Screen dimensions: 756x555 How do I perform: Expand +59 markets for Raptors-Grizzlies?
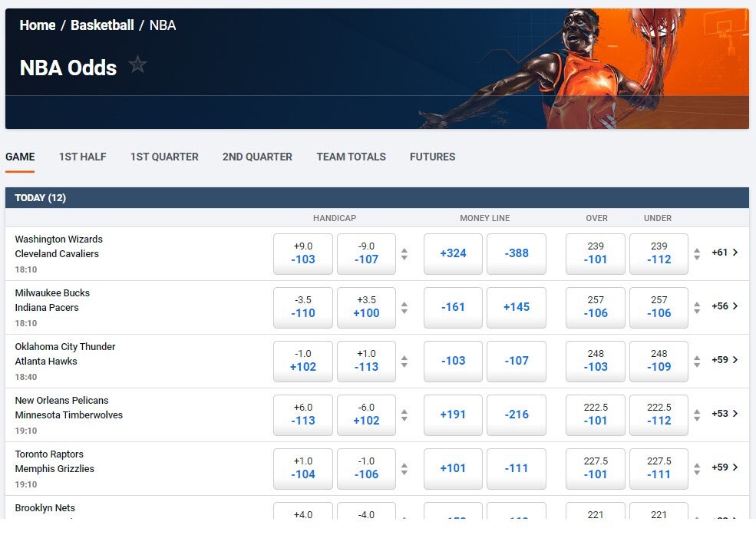point(723,467)
